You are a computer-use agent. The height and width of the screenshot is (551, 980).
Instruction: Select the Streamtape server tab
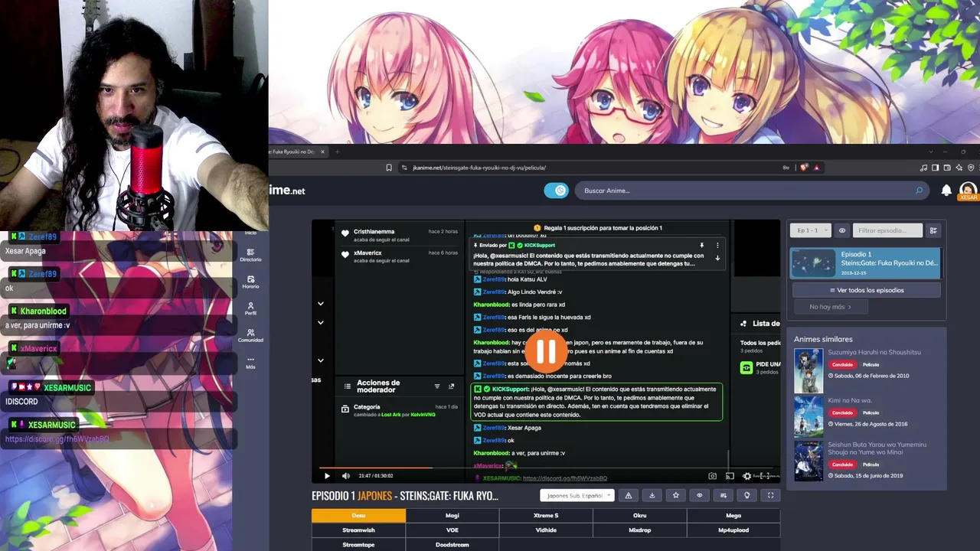[358, 545]
